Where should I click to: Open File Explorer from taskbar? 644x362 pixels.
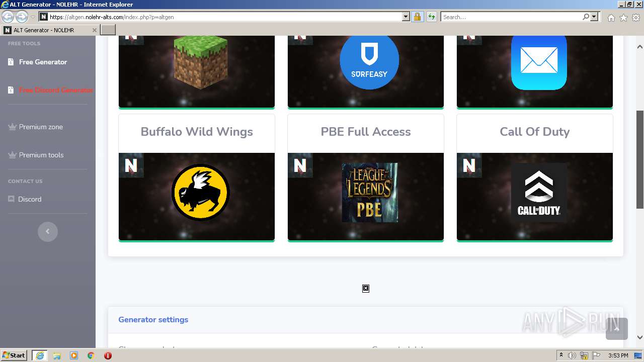coord(57,355)
